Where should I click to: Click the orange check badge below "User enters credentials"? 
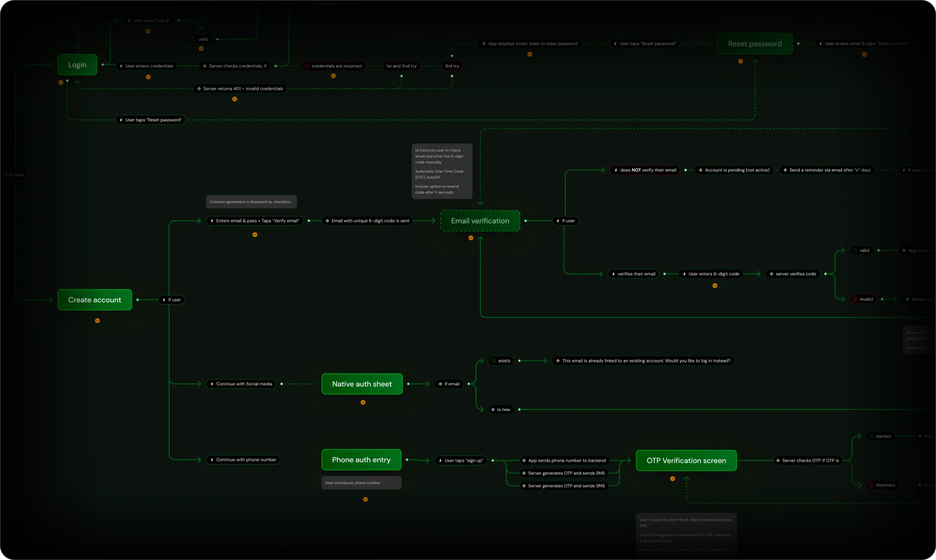148,77
